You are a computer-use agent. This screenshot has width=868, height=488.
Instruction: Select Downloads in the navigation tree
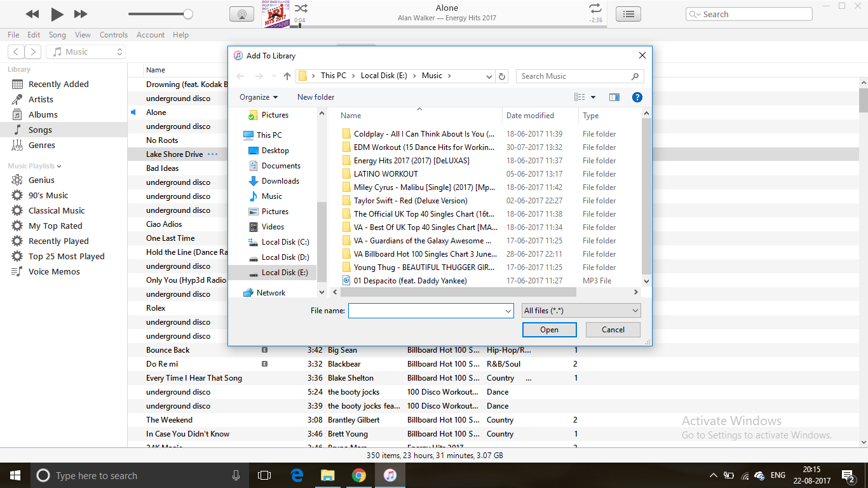[280, 181]
